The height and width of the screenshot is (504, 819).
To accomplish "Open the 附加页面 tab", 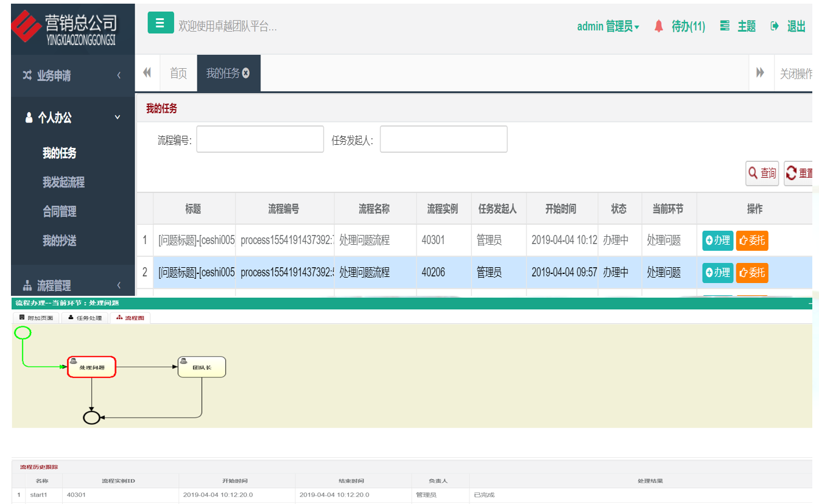I will (x=36, y=318).
